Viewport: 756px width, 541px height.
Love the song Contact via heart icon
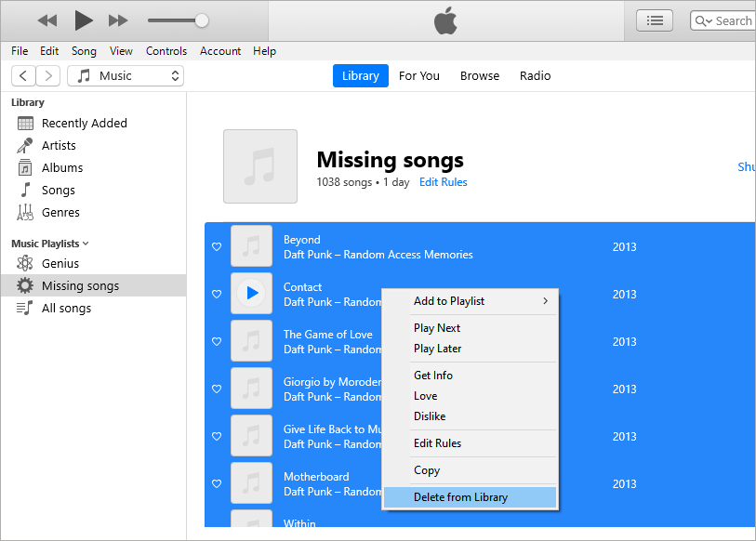(216, 294)
